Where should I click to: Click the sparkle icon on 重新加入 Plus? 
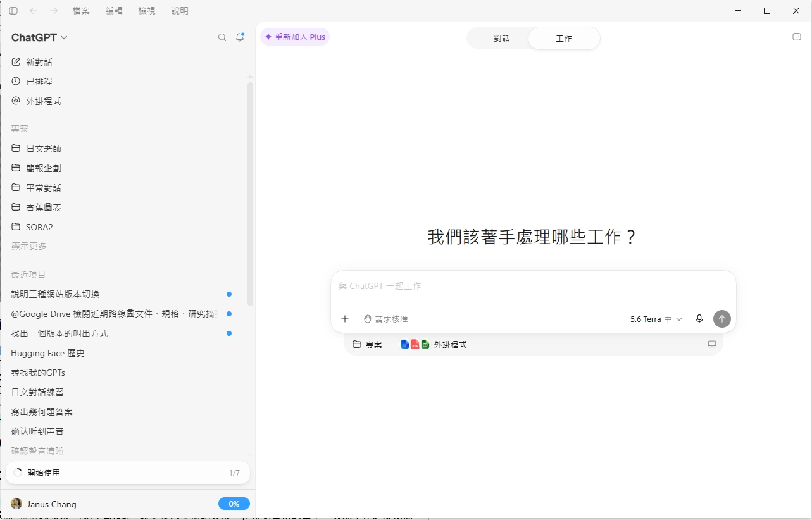tap(268, 37)
